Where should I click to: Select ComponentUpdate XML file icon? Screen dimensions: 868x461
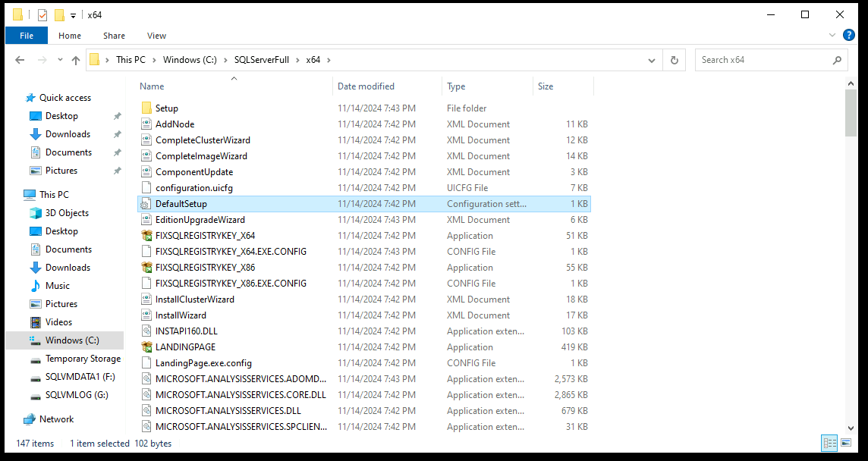click(146, 172)
